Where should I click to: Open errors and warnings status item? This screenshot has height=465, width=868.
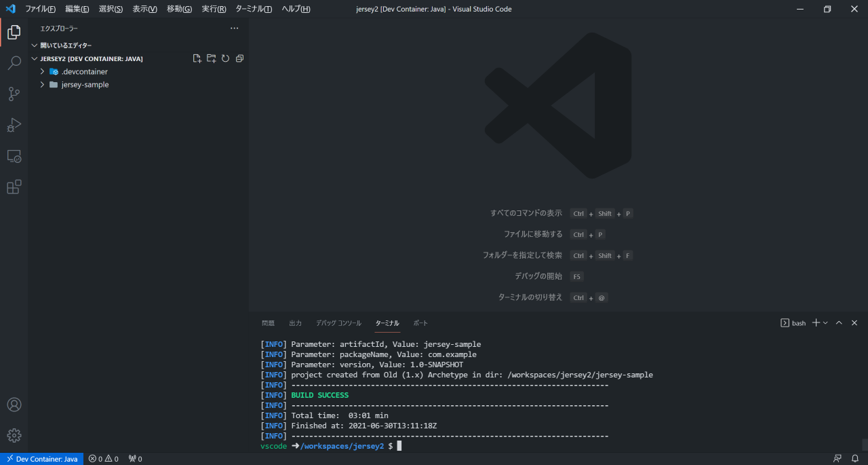[103, 459]
